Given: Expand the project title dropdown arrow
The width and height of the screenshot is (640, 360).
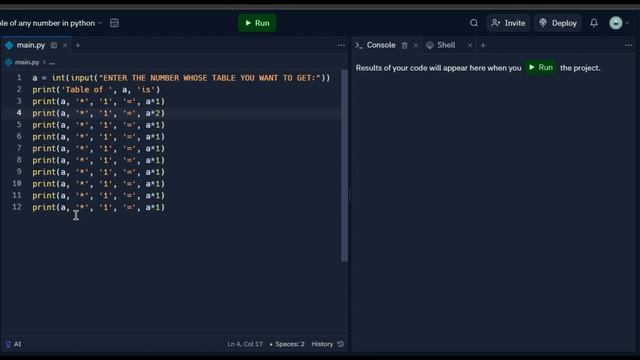Looking at the screenshot, I should [x=100, y=23].
